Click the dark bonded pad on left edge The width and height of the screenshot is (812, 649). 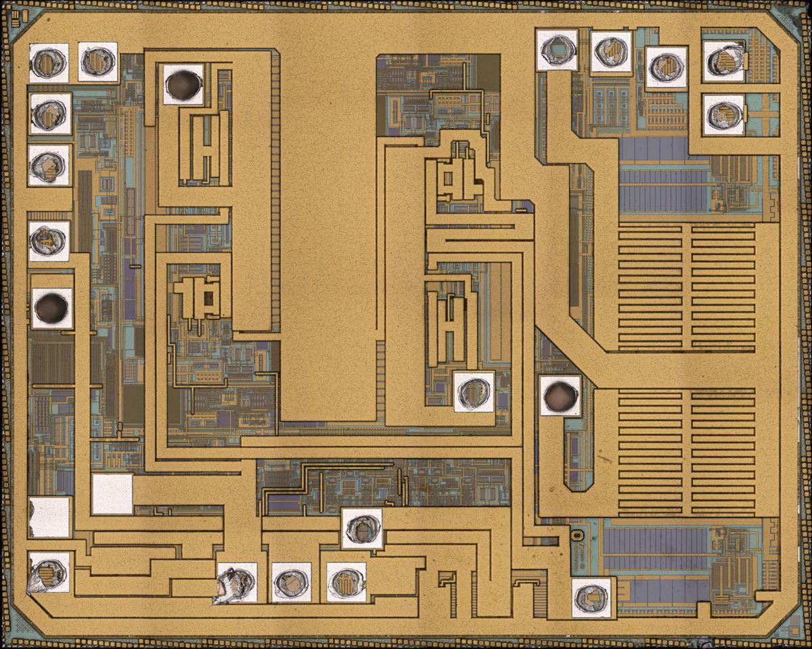[x=51, y=309]
